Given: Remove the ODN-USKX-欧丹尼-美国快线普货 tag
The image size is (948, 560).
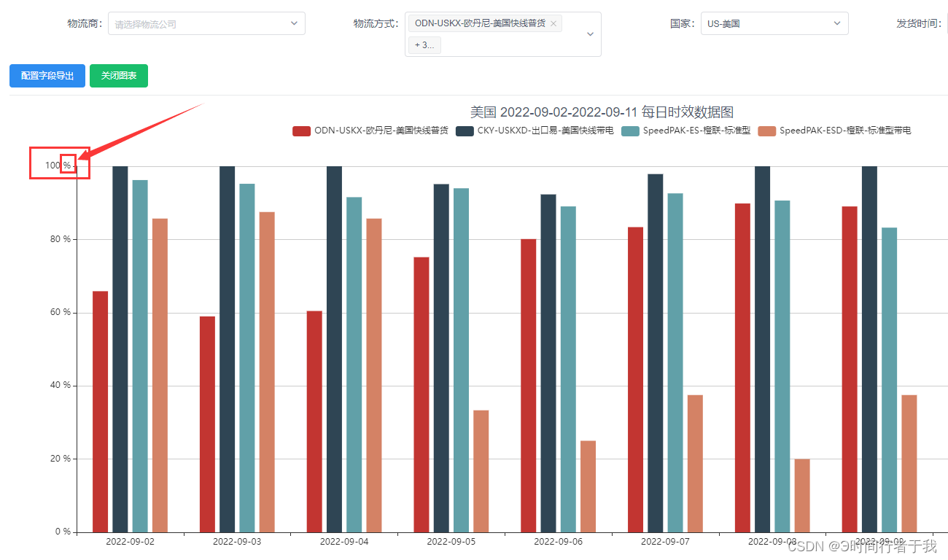Looking at the screenshot, I should (x=553, y=23).
